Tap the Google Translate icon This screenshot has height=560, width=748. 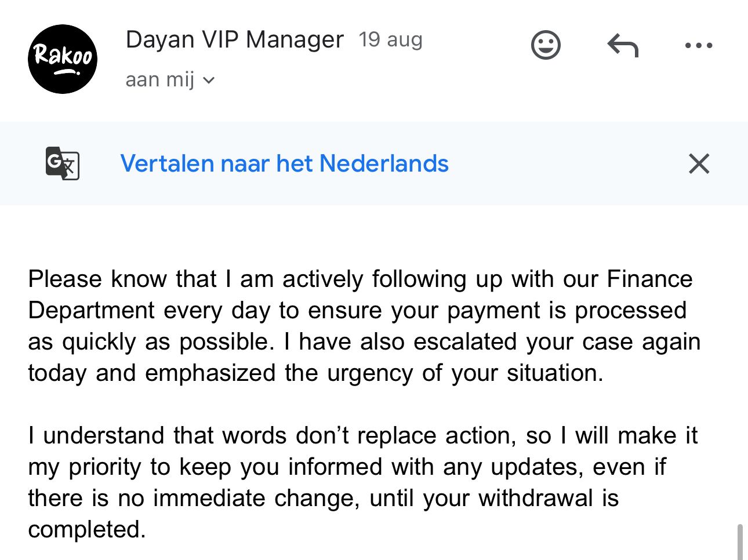(x=63, y=163)
